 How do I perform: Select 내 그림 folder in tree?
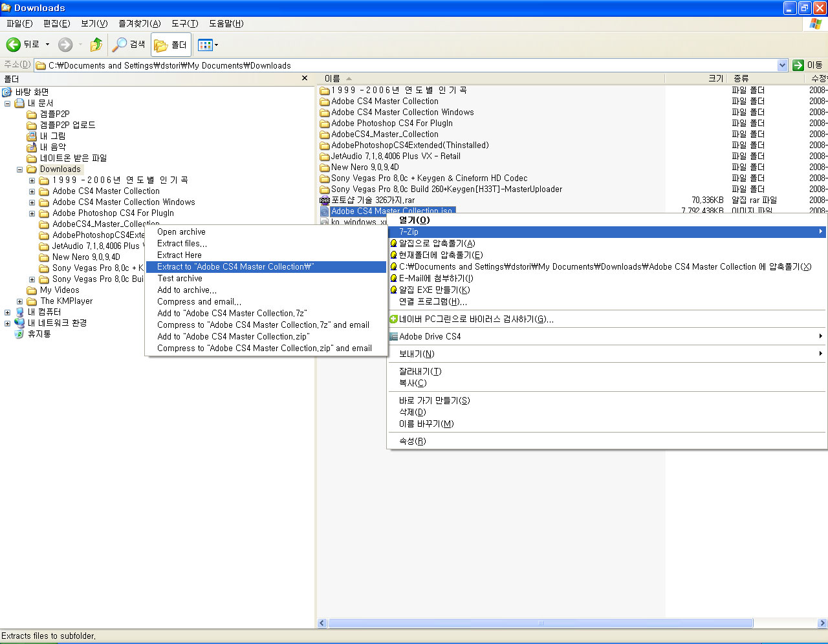pyautogui.click(x=52, y=136)
